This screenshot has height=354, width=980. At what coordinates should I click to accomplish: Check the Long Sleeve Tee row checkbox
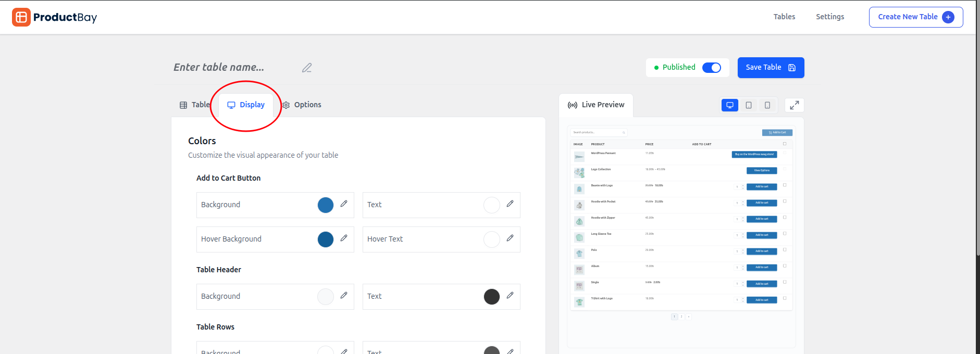click(785, 234)
